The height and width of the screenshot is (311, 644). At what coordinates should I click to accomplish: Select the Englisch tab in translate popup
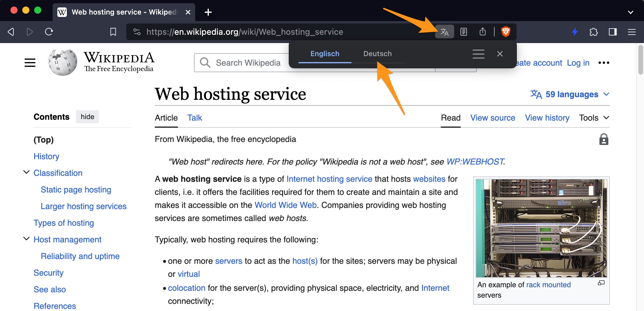click(x=325, y=54)
